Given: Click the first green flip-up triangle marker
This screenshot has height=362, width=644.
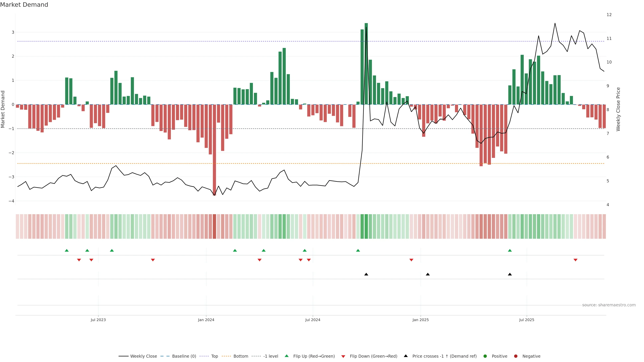Looking at the screenshot, I should pos(67,250).
